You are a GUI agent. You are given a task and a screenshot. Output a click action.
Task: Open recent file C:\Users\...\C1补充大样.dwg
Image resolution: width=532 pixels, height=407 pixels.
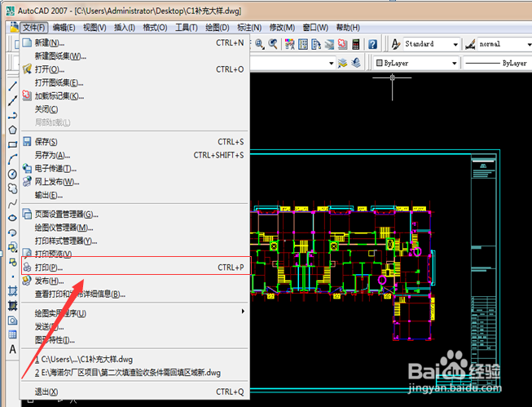(x=135, y=360)
